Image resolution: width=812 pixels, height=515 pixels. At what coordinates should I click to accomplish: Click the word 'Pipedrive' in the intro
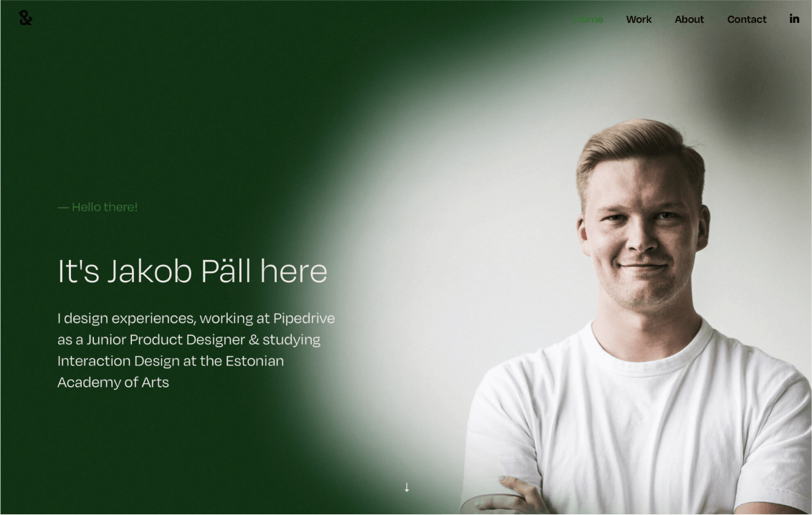click(x=304, y=318)
